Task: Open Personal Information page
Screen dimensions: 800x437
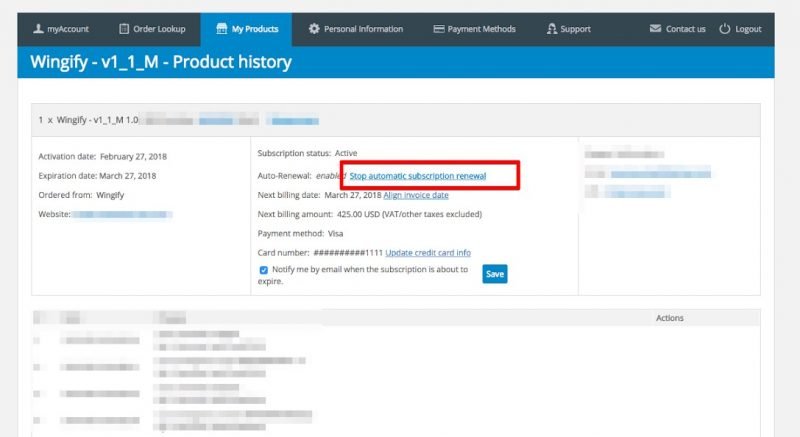Action: coord(356,29)
